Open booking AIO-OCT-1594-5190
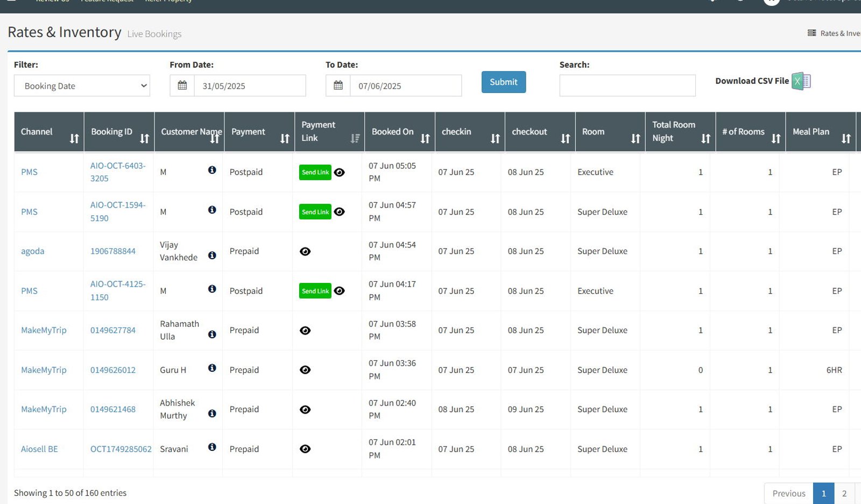The image size is (861, 504). [x=118, y=211]
